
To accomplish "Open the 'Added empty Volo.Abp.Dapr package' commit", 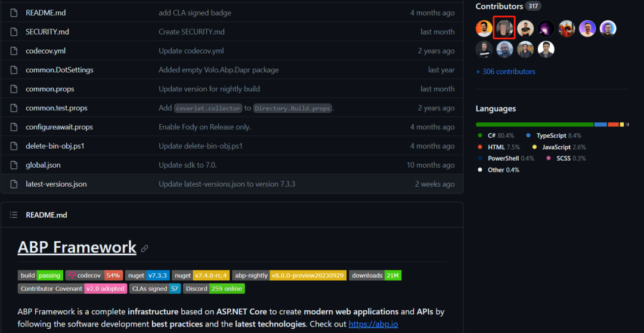I will click(219, 70).
